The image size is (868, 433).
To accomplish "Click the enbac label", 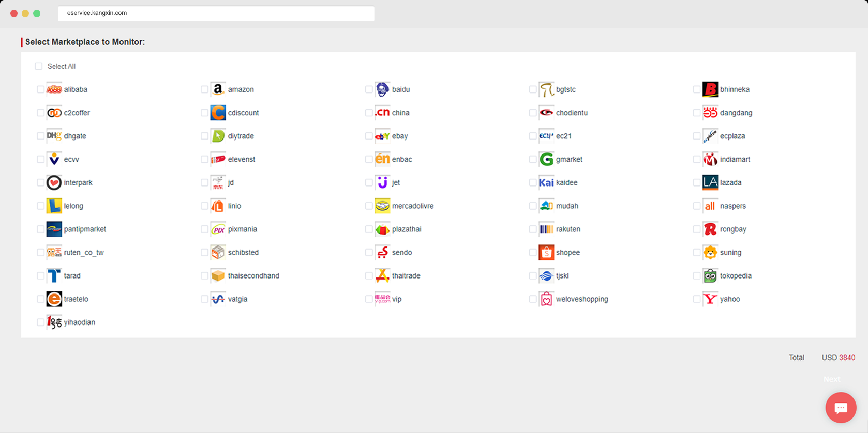I will point(402,159).
